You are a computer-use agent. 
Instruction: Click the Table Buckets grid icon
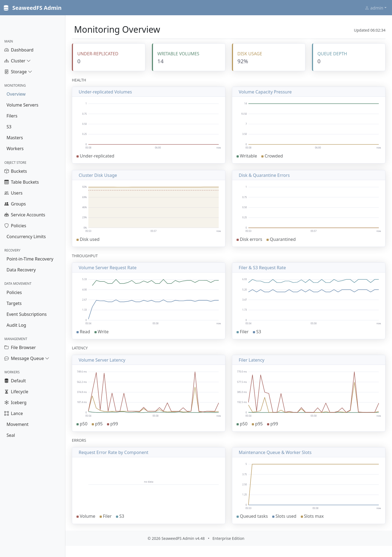[7, 182]
